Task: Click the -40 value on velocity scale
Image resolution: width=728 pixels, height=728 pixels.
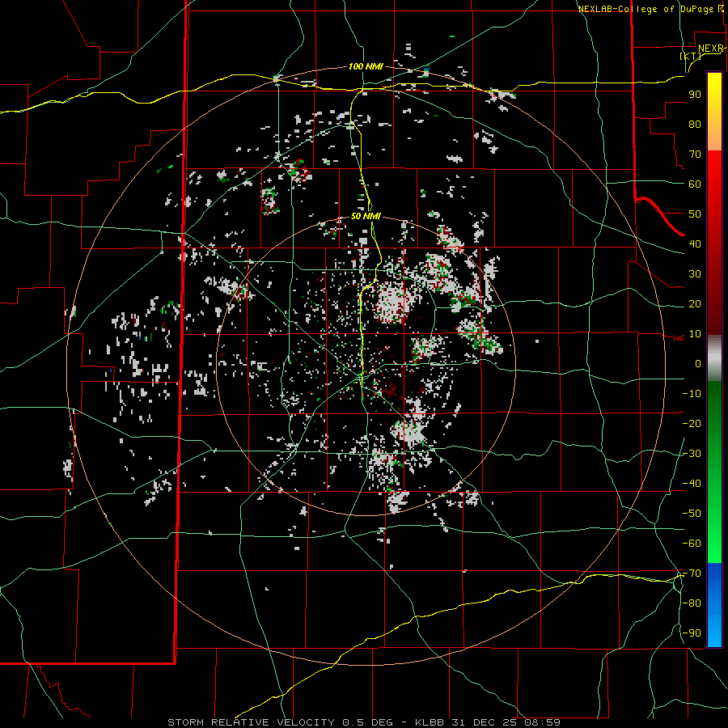Action: pyautogui.click(x=692, y=484)
